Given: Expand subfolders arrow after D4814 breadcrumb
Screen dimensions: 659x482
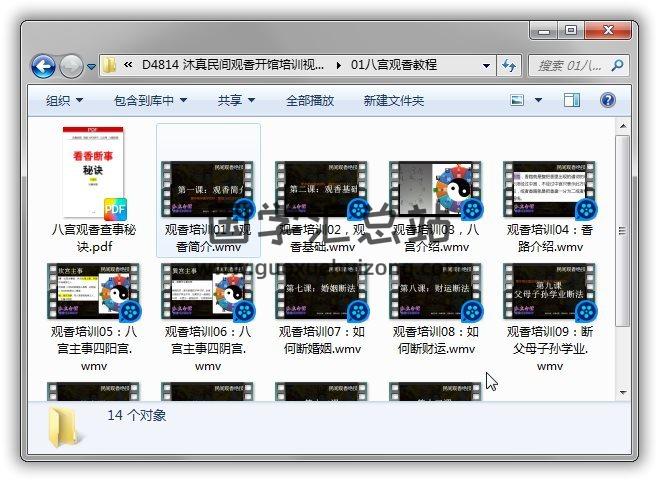Looking at the screenshot, I should 339,66.
